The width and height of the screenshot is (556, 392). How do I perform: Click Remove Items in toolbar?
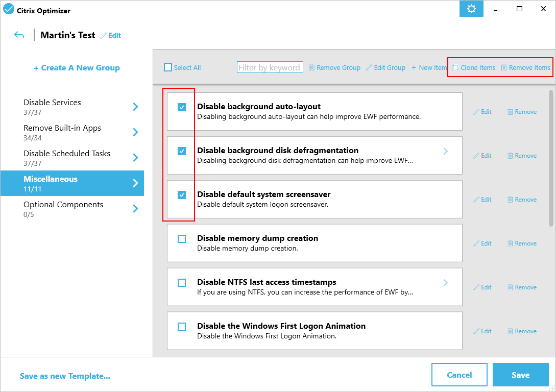(525, 68)
